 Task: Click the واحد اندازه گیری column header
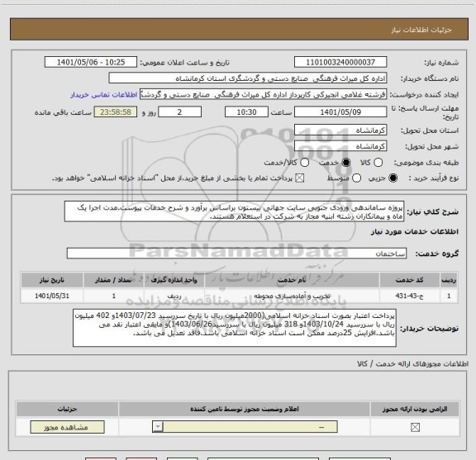174,280
